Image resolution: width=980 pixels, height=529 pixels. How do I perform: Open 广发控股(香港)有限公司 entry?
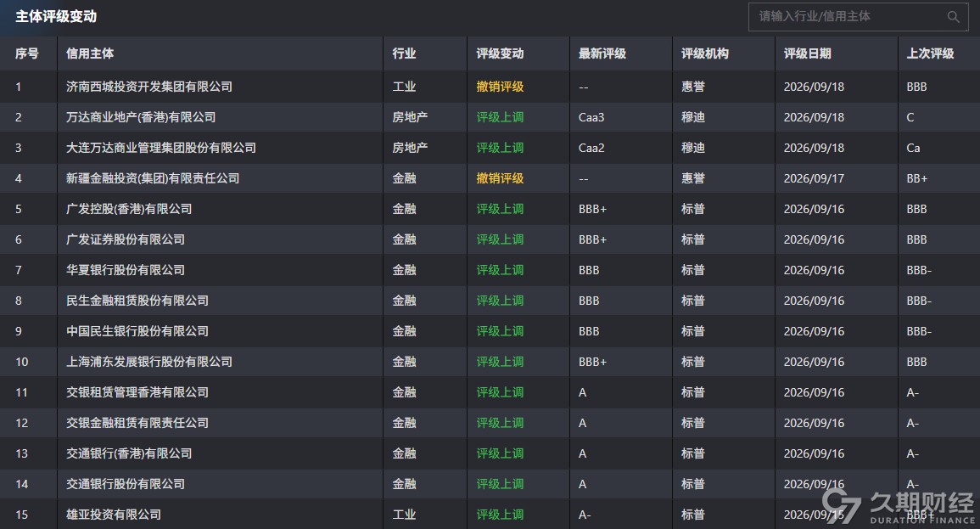[129, 209]
